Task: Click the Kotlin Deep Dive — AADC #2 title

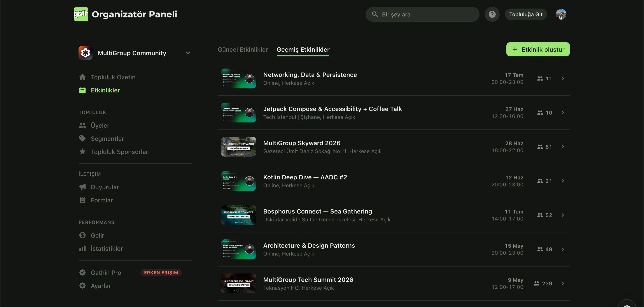Action: pos(305,177)
